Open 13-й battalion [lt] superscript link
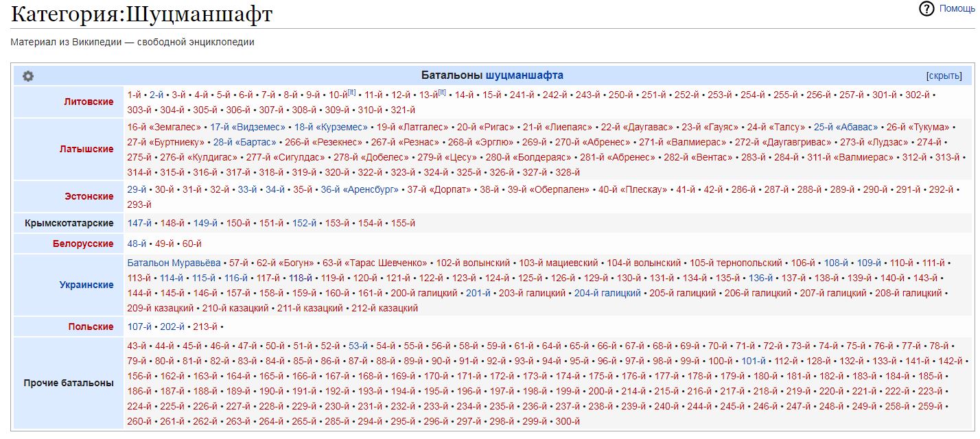 (442, 92)
